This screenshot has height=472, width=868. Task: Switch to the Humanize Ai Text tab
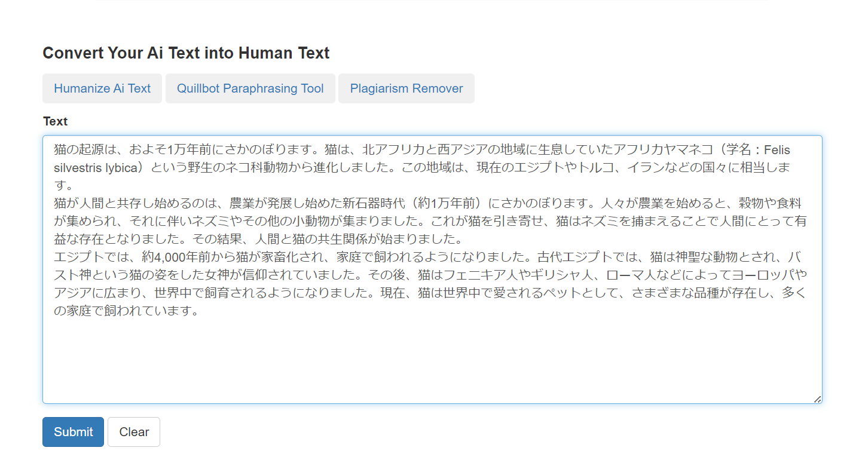(102, 88)
